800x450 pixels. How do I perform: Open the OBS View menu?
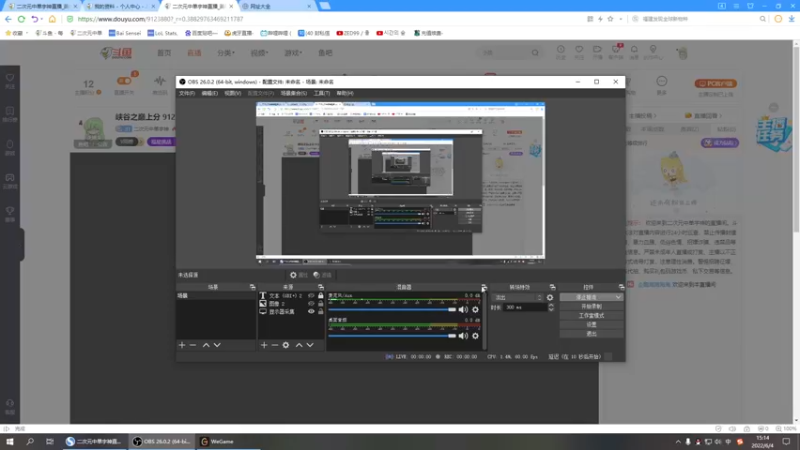tap(232, 93)
